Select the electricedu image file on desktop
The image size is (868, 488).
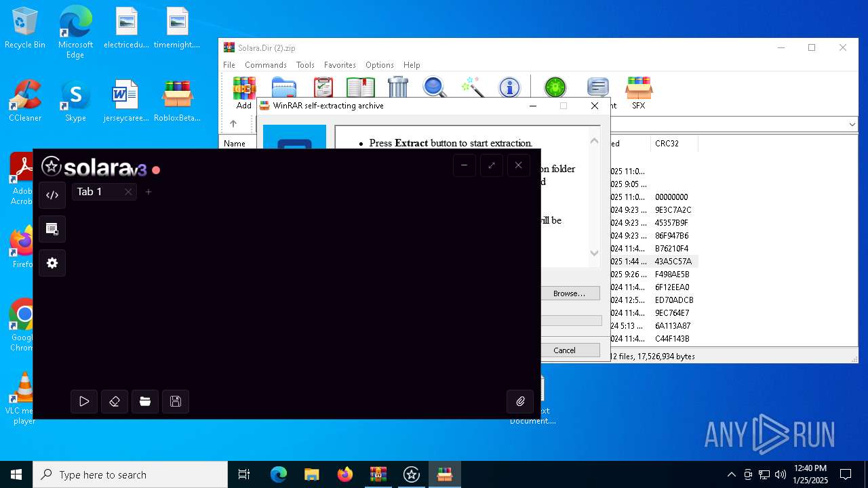click(x=126, y=28)
